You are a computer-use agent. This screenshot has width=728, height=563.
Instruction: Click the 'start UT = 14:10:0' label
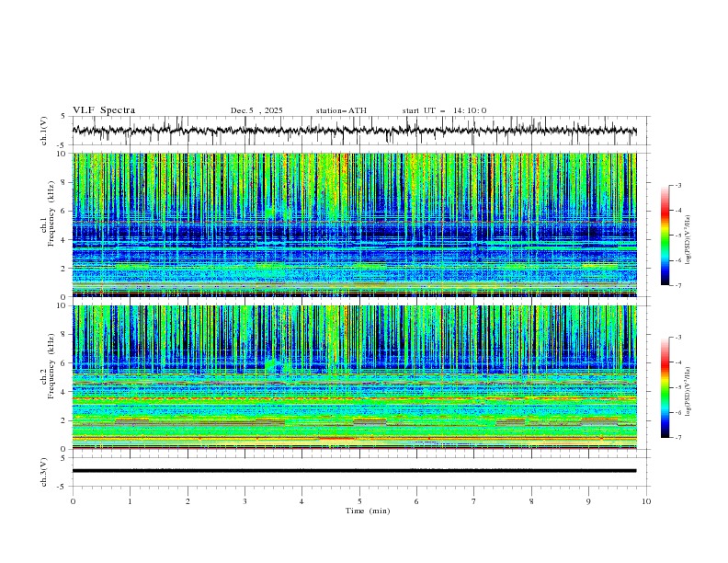pyautogui.click(x=444, y=110)
